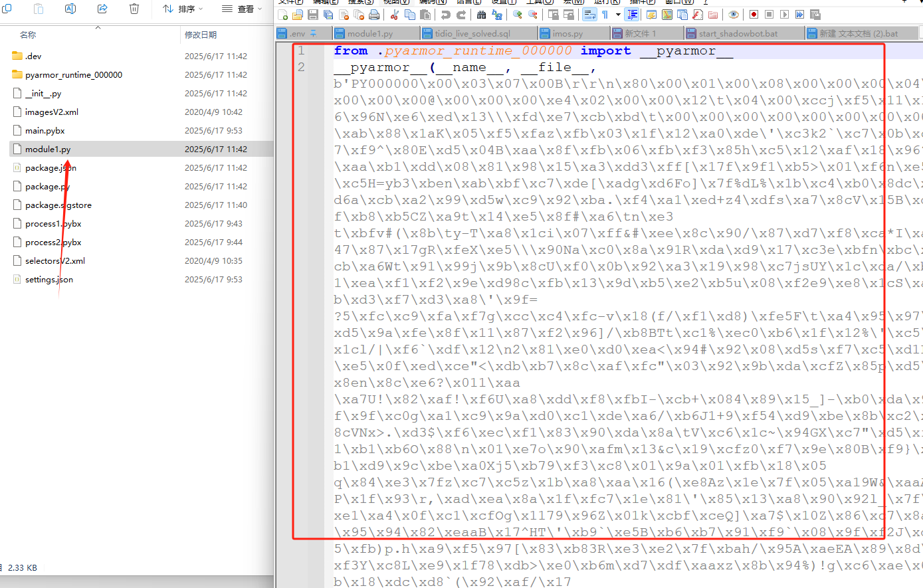
Task: Create a new file in Notepad++ toolbar
Action: tap(283, 15)
